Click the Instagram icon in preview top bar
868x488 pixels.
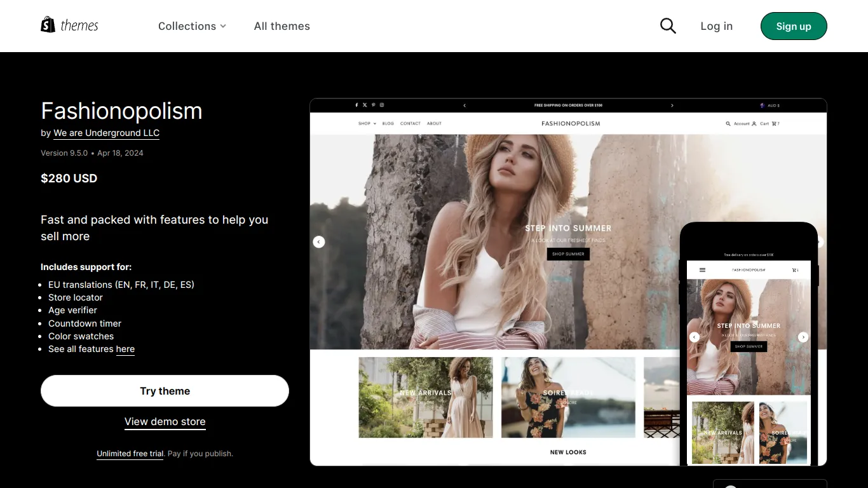point(382,105)
